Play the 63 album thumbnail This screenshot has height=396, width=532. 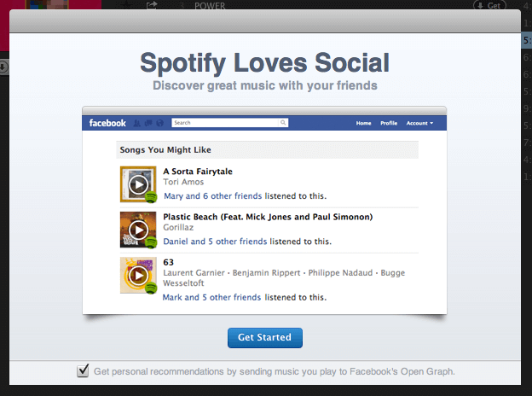(x=138, y=276)
